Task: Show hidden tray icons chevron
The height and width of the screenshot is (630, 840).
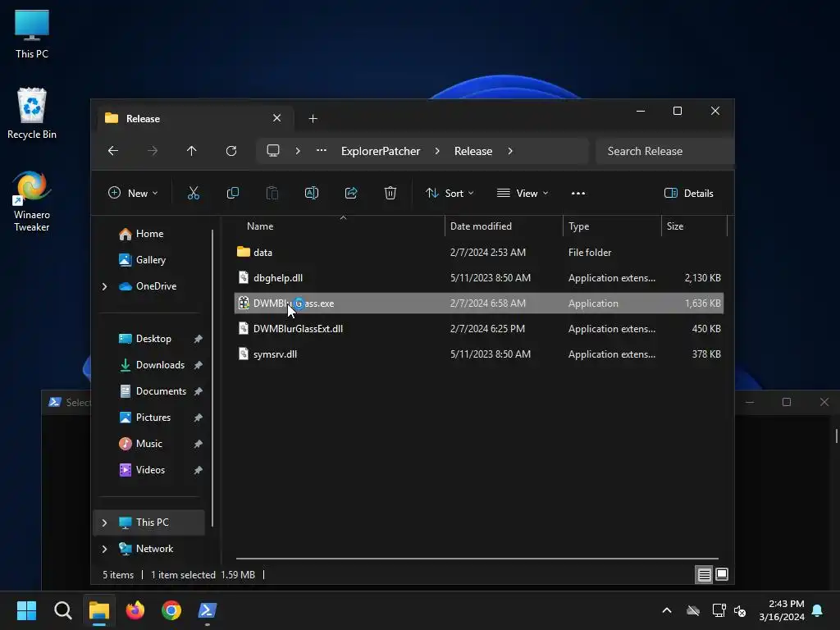Action: [667, 610]
